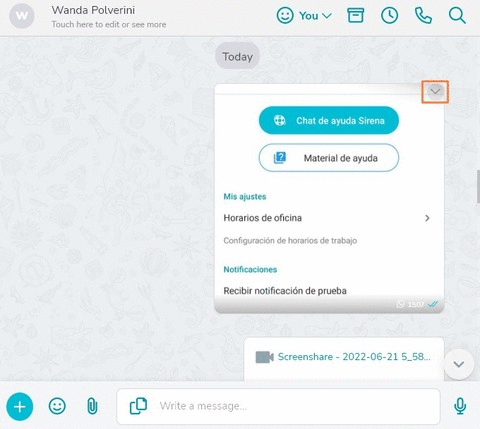Record audio with the microphone icon
This screenshot has width=480, height=429.
460,406
